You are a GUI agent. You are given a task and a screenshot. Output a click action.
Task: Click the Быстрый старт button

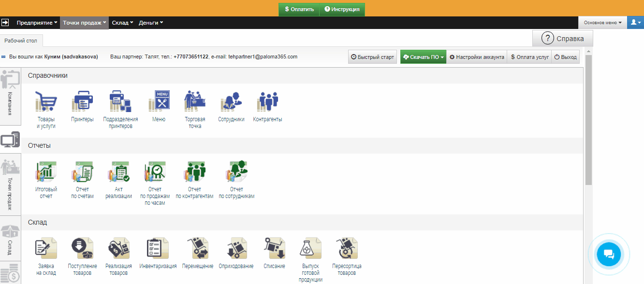coord(372,57)
